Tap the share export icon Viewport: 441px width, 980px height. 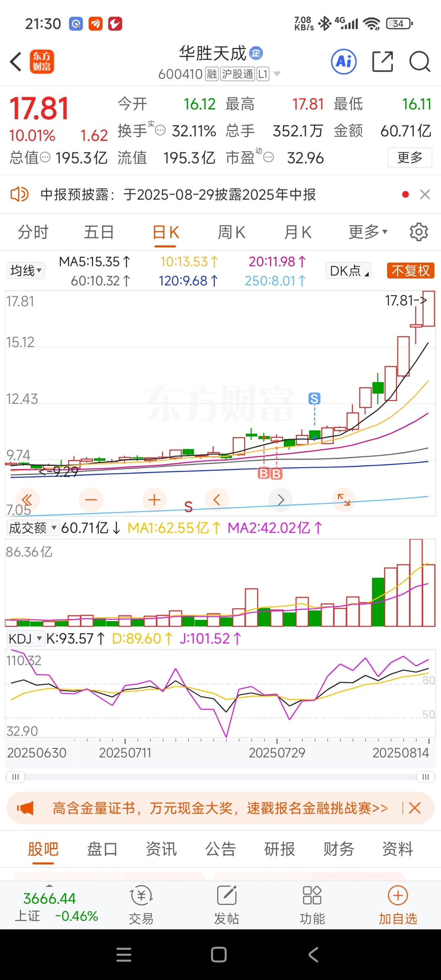coord(383,62)
